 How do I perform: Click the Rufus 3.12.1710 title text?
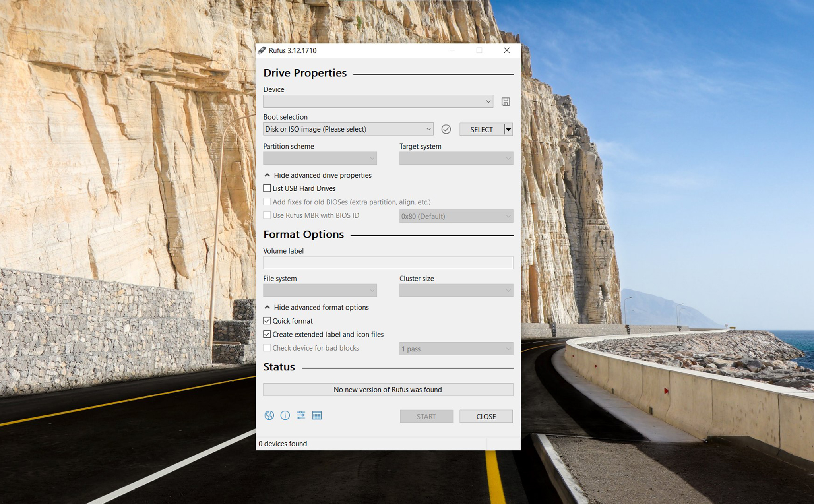tap(293, 50)
